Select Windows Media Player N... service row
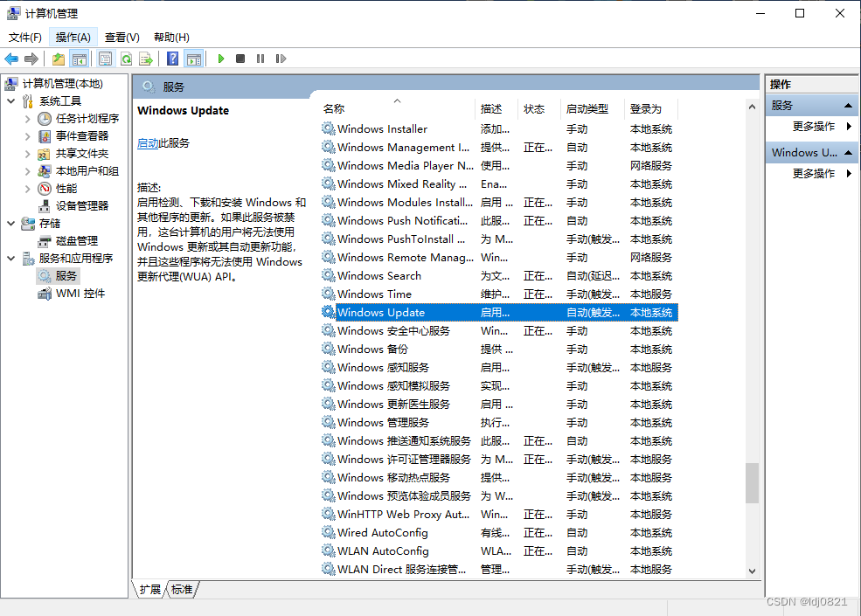This screenshot has width=861, height=616. (x=500, y=165)
